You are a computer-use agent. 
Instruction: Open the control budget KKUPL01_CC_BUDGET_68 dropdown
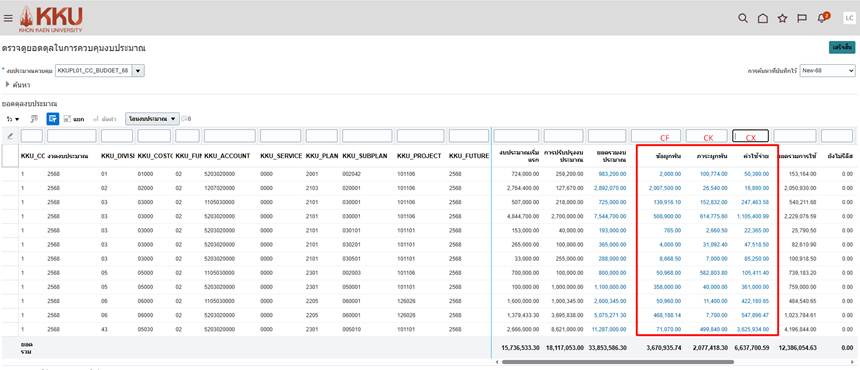(138, 71)
